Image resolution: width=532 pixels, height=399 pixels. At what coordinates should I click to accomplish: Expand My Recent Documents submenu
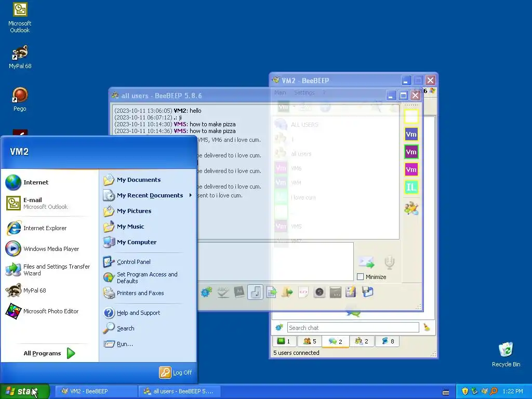[x=148, y=195]
